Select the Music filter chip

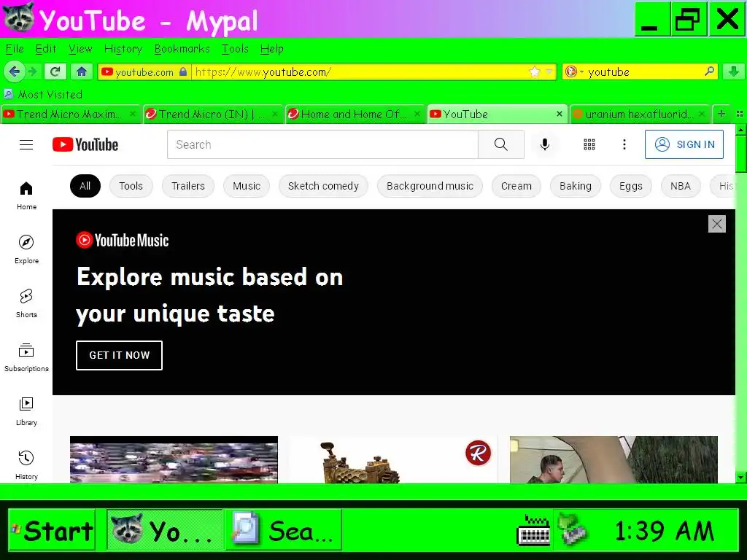pos(247,186)
